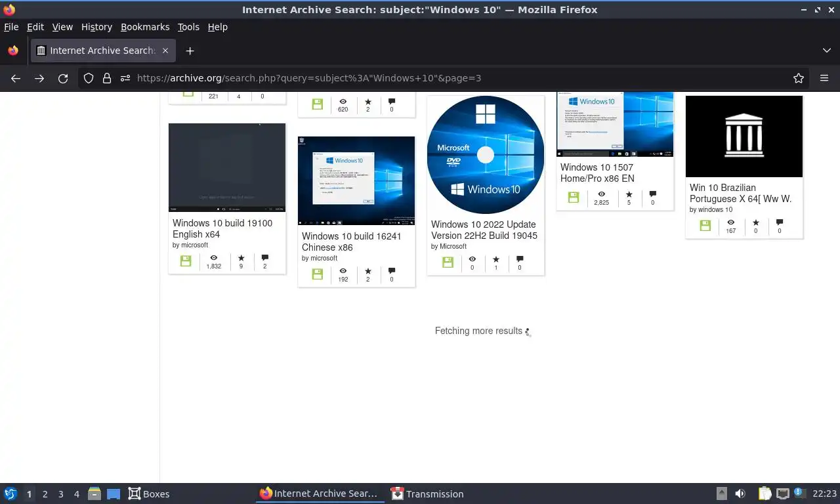Screen dimensions: 840x504
Task: Go back to the previous page
Action: [x=16, y=78]
